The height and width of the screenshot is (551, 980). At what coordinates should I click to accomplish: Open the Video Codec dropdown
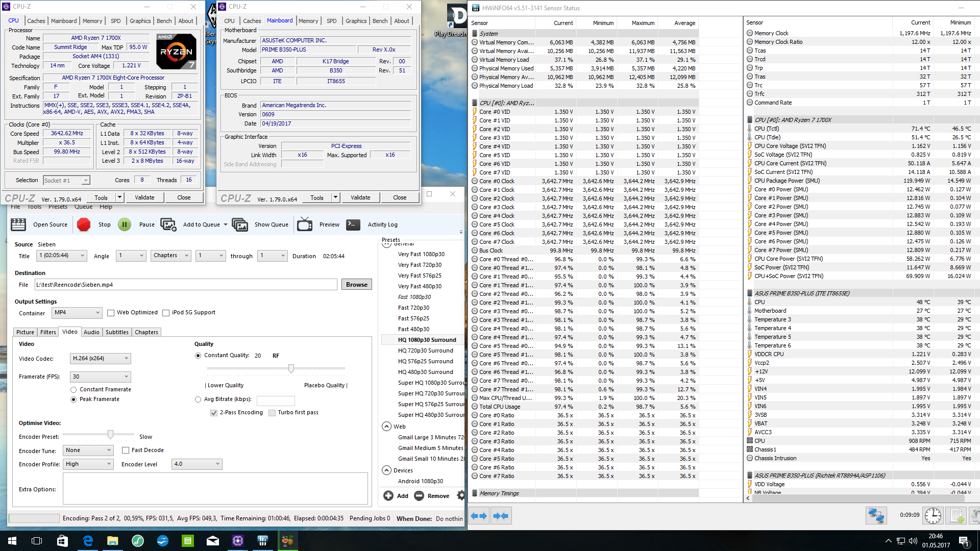pos(100,359)
